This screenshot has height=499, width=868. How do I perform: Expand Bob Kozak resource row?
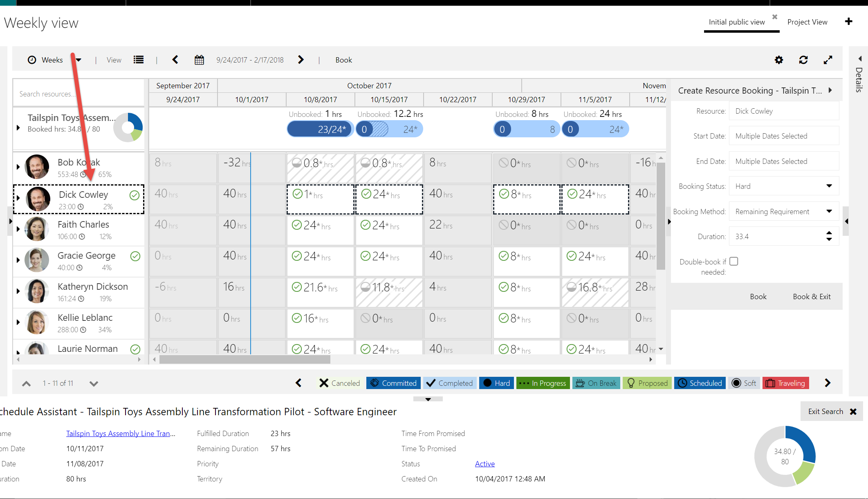coord(18,167)
